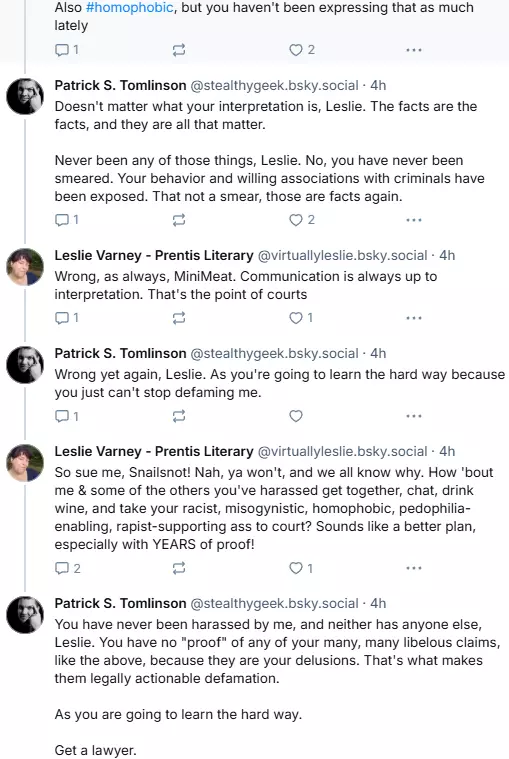Repost Tomlinson's 'facts are the facts' post
The height and width of the screenshot is (759, 509).
(179, 220)
